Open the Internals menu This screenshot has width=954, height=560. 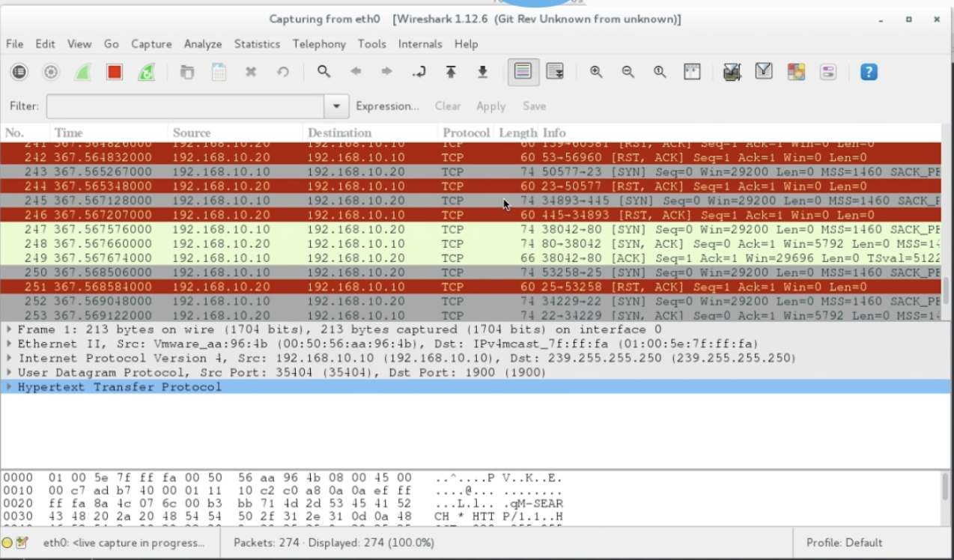pyautogui.click(x=420, y=44)
